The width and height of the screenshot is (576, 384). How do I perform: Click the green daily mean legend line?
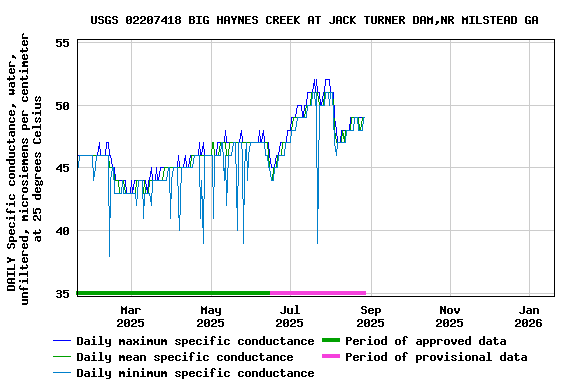point(62,356)
